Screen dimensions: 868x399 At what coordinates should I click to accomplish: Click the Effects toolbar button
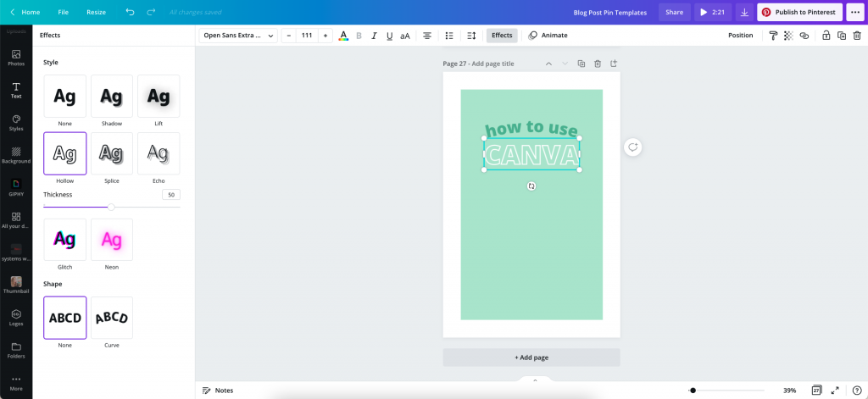click(x=502, y=36)
